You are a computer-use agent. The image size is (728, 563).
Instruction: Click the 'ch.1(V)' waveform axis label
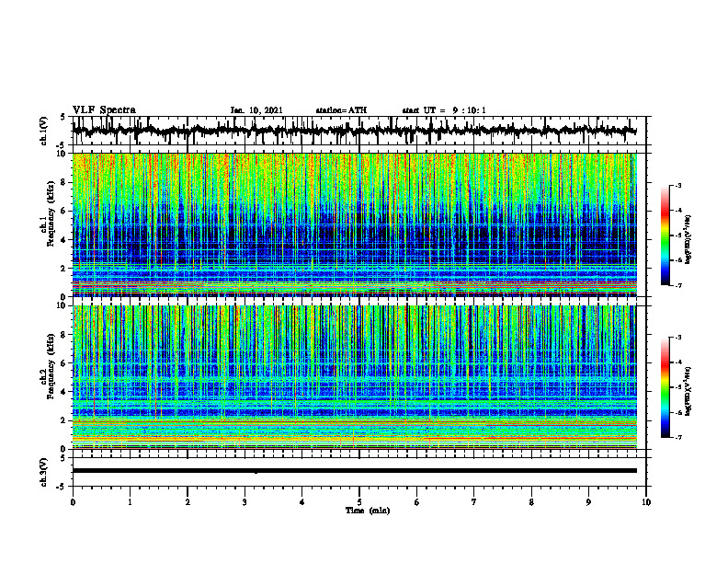[44, 131]
